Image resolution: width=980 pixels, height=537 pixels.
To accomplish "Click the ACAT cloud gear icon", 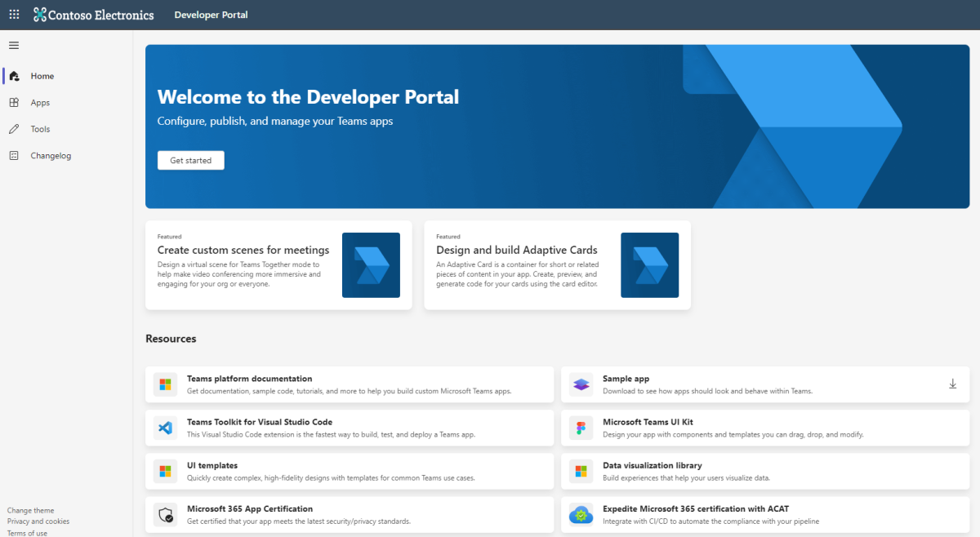I will click(x=581, y=514).
